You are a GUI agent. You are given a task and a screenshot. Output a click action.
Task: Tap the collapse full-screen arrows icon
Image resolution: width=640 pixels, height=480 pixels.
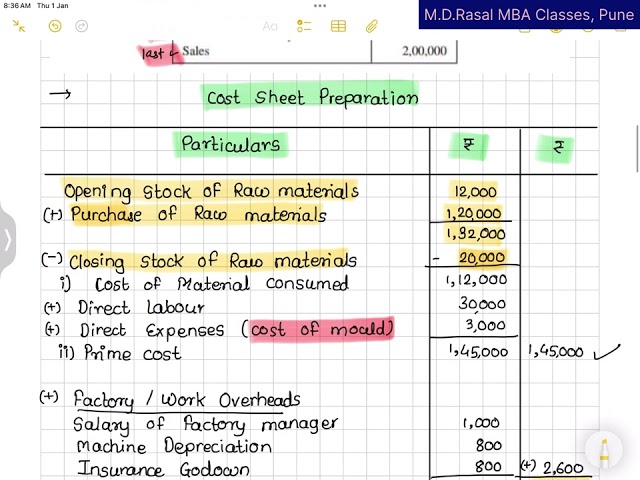(19, 26)
